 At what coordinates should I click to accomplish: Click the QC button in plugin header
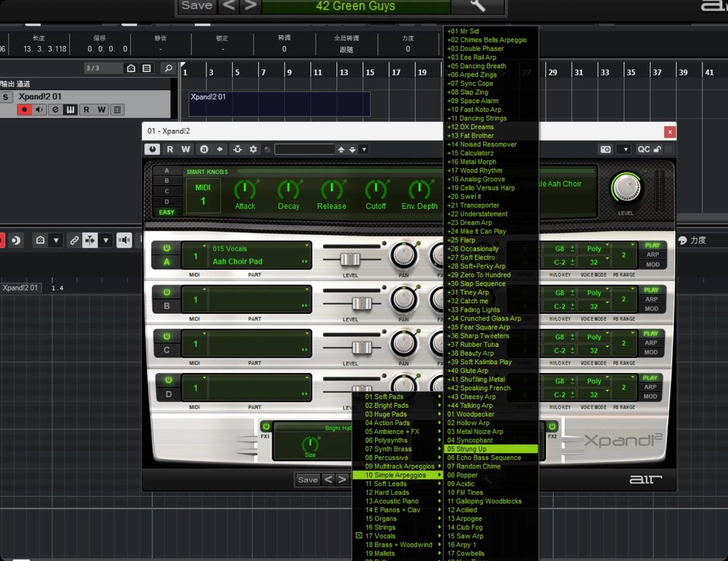coord(644,149)
